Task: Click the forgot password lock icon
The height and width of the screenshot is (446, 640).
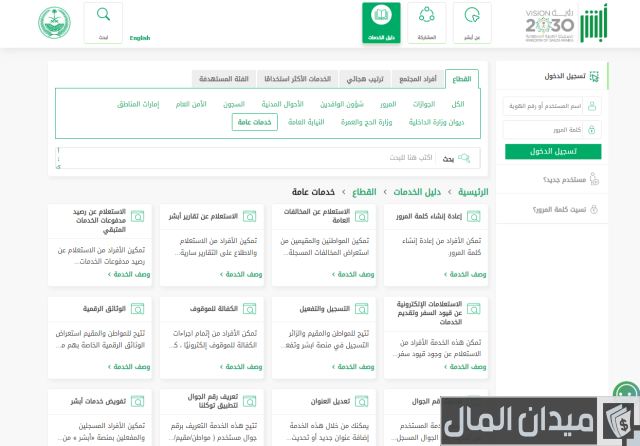Action: click(x=594, y=209)
